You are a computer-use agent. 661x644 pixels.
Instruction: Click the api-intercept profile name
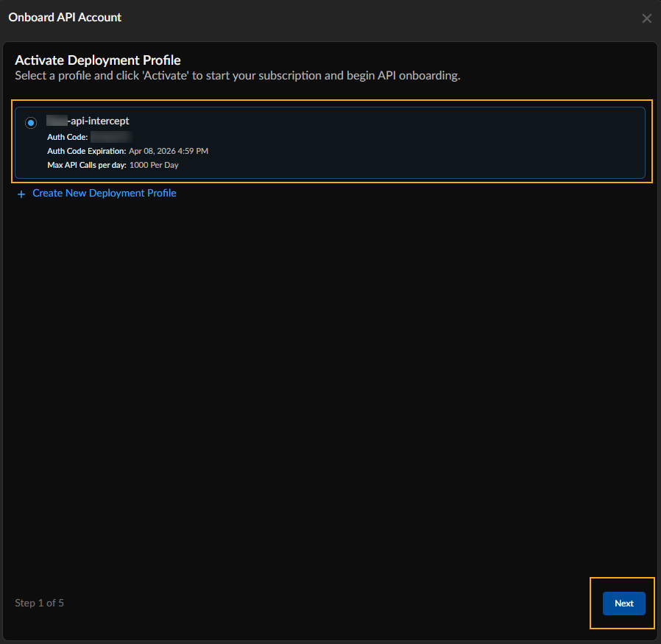click(98, 121)
